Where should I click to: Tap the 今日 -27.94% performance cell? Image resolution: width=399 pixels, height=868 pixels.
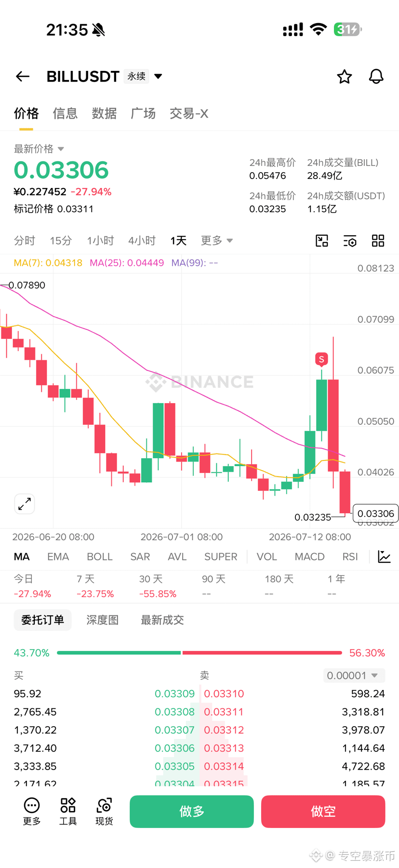click(x=32, y=586)
